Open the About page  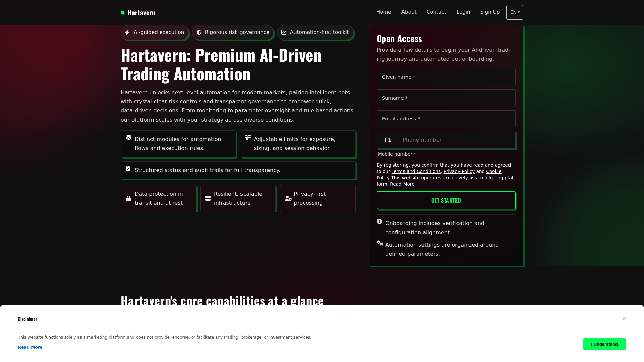(x=409, y=12)
